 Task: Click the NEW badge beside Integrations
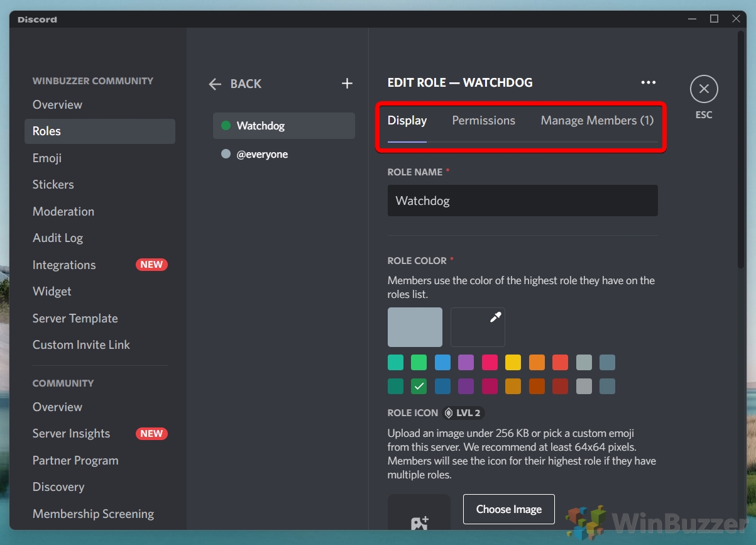click(x=151, y=265)
